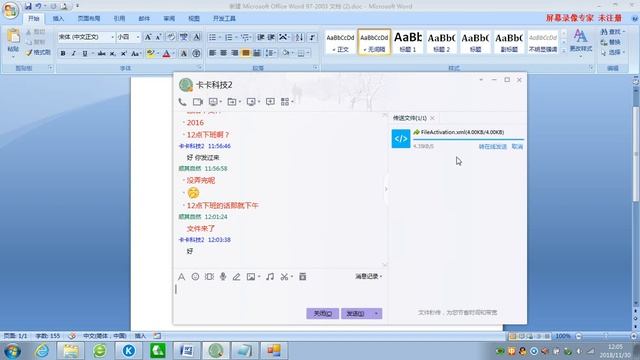Start a voice call in the chat window
This screenshot has width=640, height=360.
click(182, 102)
